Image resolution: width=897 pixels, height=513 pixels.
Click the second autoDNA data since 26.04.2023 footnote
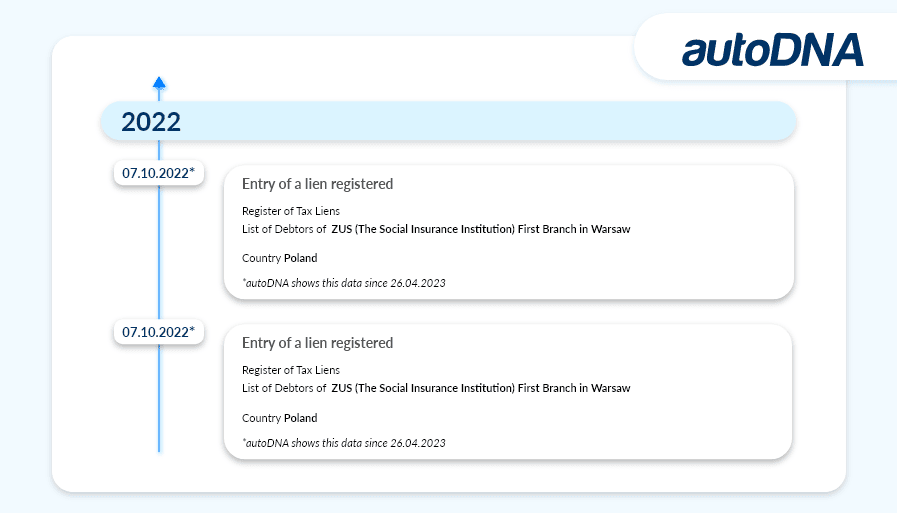click(344, 443)
